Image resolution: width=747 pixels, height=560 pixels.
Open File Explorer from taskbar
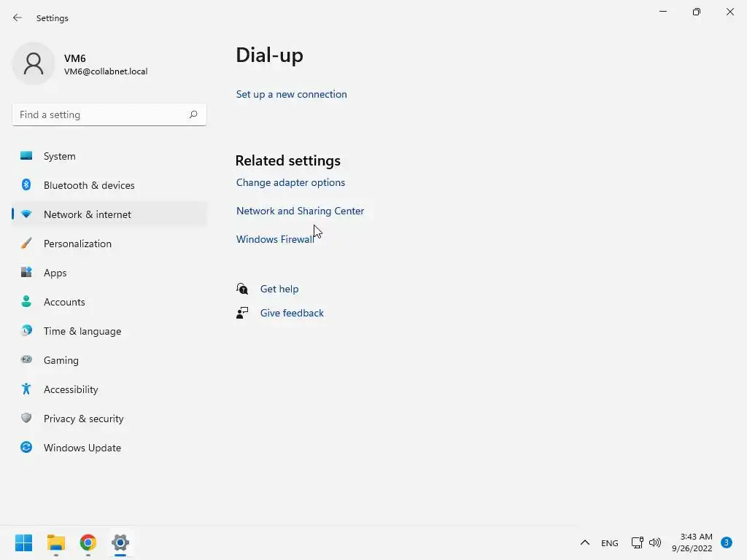pos(55,542)
